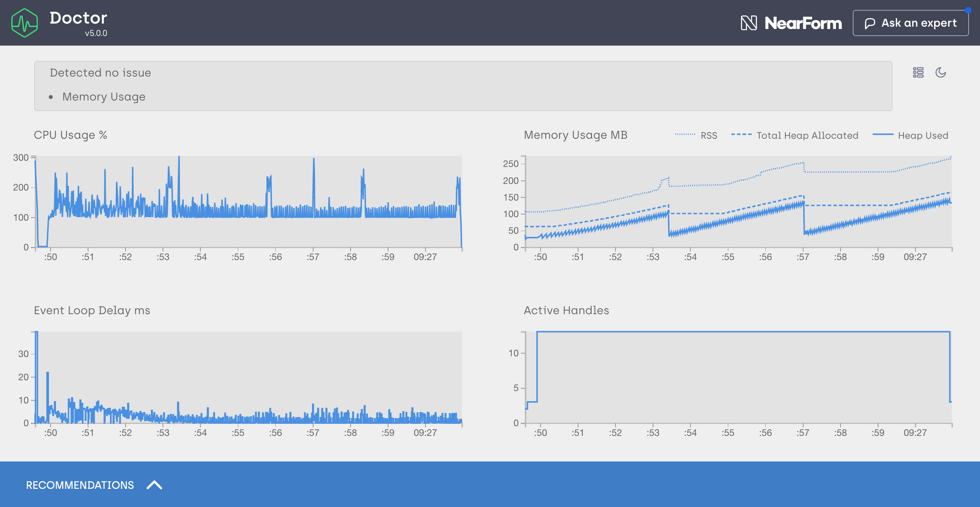Click the chat bubble icon in Ask an expert
Viewport: 980px width, 507px height.
(x=870, y=23)
